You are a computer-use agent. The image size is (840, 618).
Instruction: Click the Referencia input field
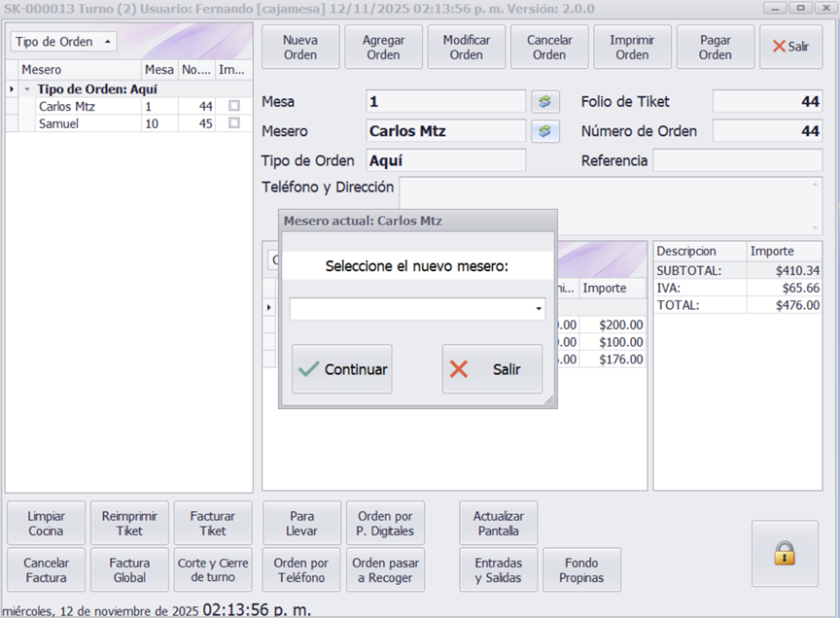[x=736, y=160]
